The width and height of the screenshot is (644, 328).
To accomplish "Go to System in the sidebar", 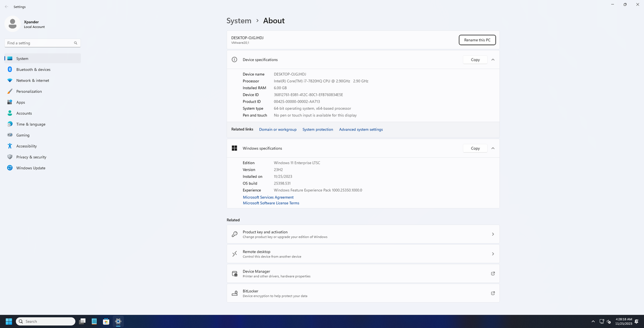I will click(x=43, y=58).
